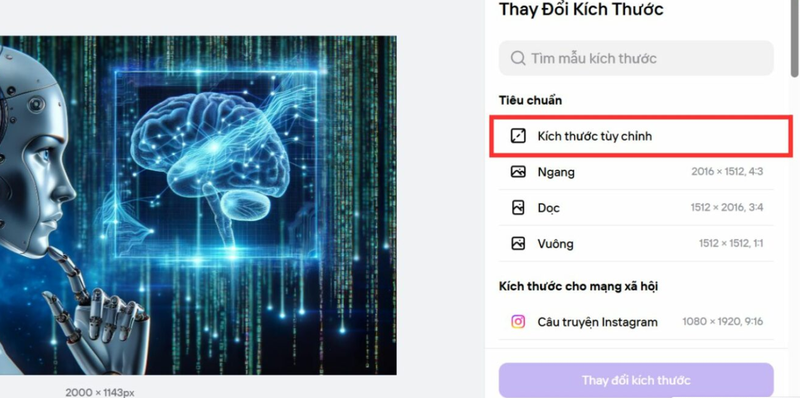Viewport: 800px width, 398px height.
Task: Pick the 'Câu truyện Instagram' preset
Action: coord(636,322)
